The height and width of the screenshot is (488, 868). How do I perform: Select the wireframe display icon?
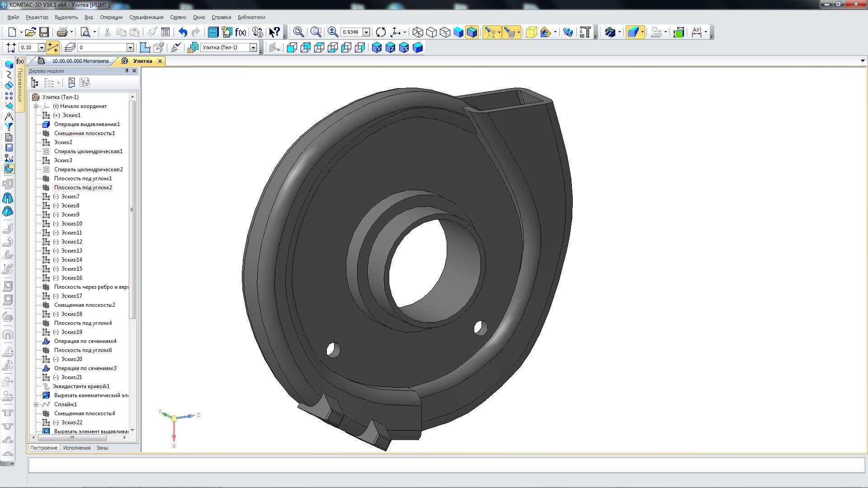[418, 32]
